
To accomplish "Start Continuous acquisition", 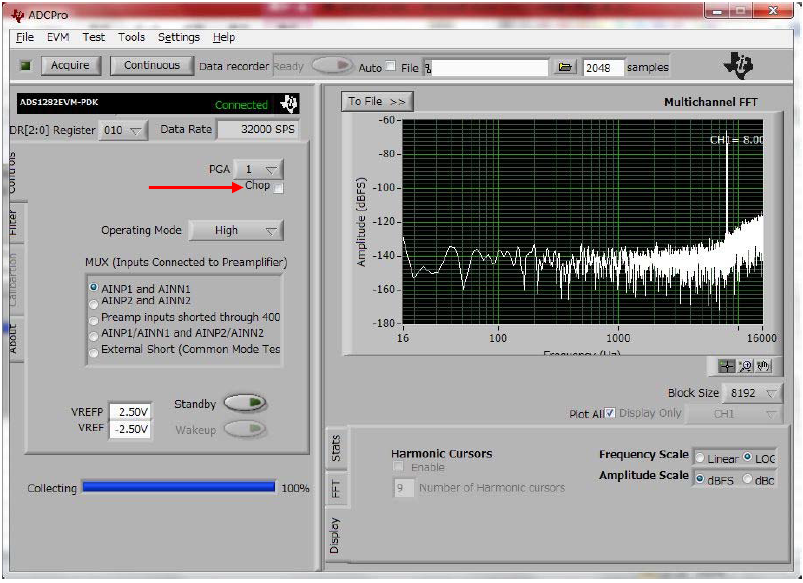I will pos(152,66).
